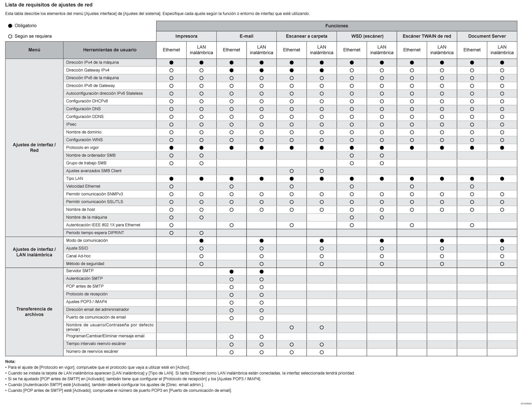Click Dirección Gateway IPv4 circle under Escanear a carpeta Ethernet
This screenshot has height=405, width=532.
click(x=292, y=70)
